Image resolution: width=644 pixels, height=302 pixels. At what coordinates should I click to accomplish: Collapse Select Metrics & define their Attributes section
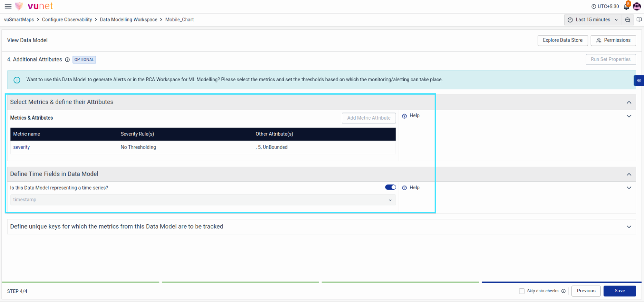(629, 102)
